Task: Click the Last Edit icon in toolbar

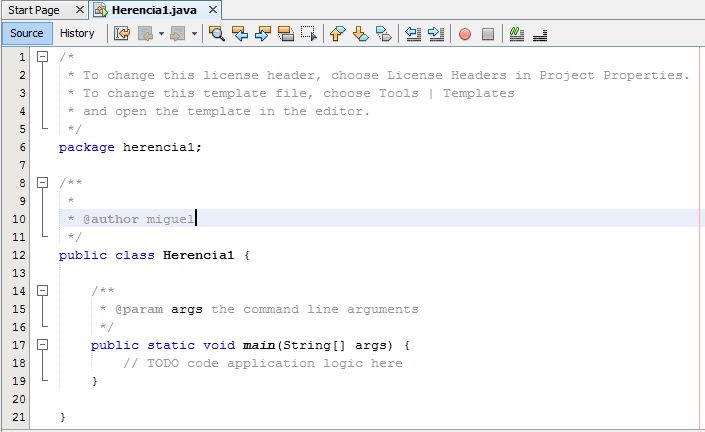Action: 122,33
